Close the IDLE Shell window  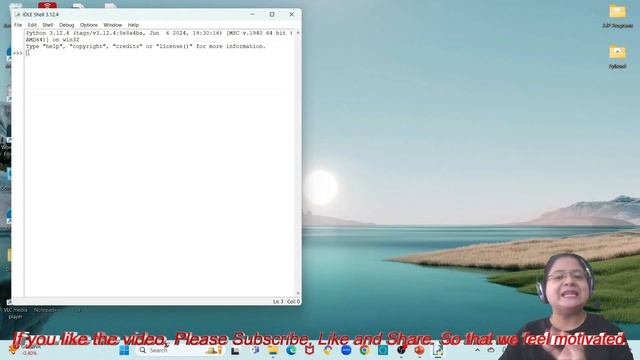coord(291,14)
